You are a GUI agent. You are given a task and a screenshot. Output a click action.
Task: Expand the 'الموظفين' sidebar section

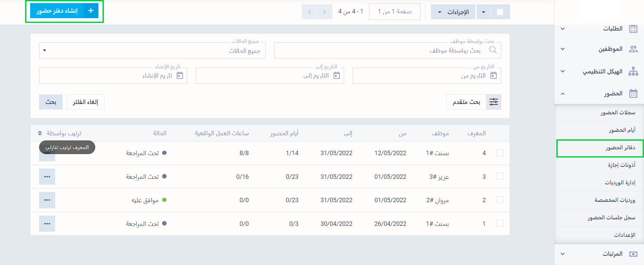click(599, 49)
